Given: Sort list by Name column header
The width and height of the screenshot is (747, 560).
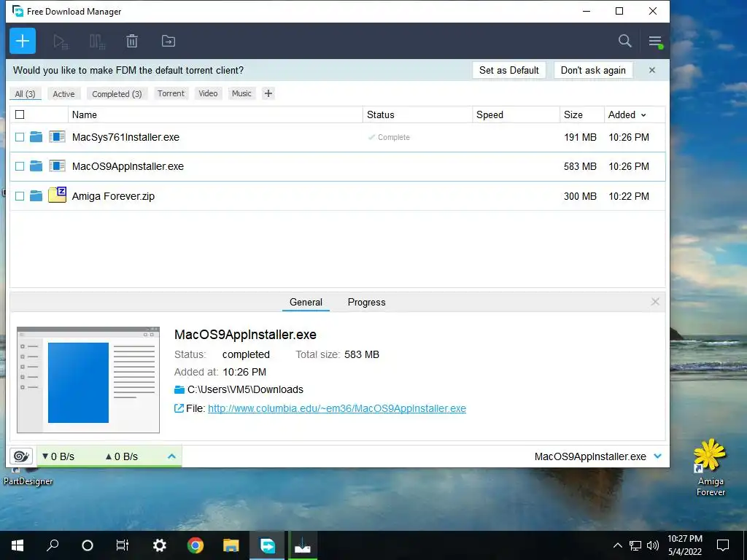Looking at the screenshot, I should [x=215, y=114].
